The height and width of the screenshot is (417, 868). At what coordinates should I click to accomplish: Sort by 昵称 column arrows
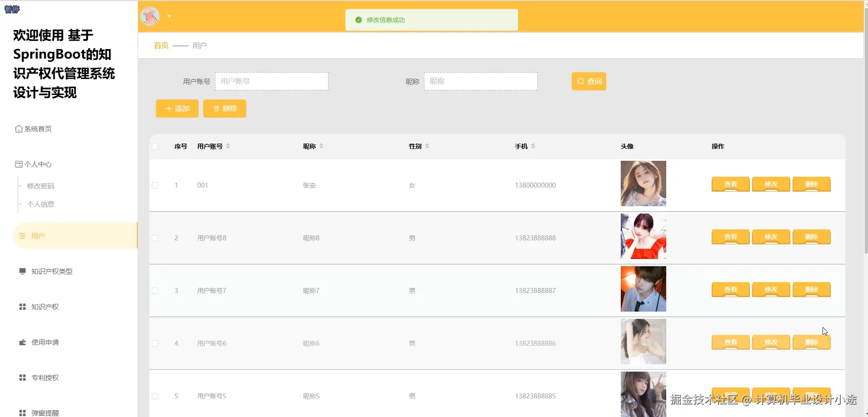point(321,146)
